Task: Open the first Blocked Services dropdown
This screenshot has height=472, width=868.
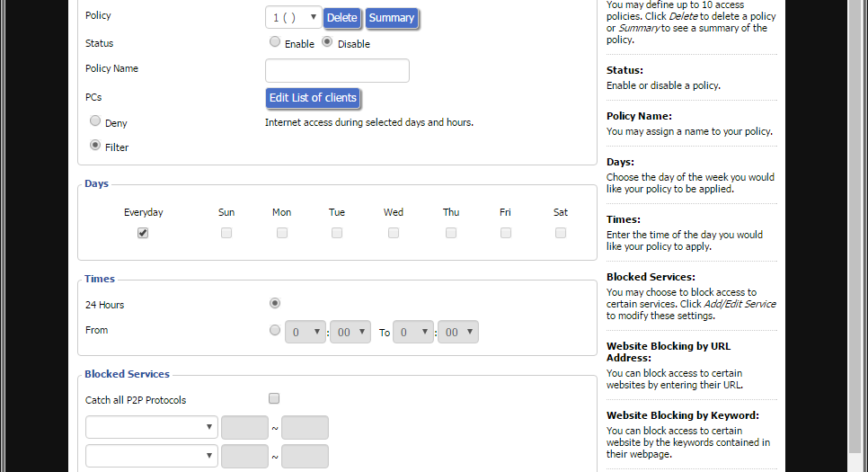Action: (151, 427)
